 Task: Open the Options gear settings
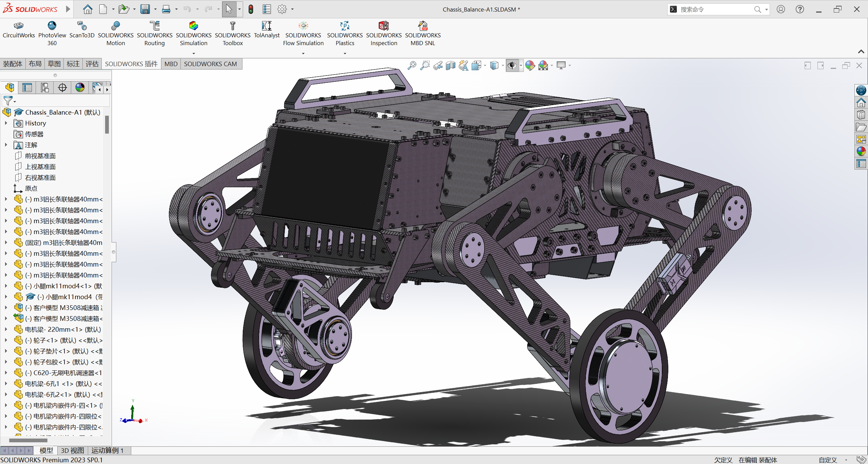coord(282,9)
